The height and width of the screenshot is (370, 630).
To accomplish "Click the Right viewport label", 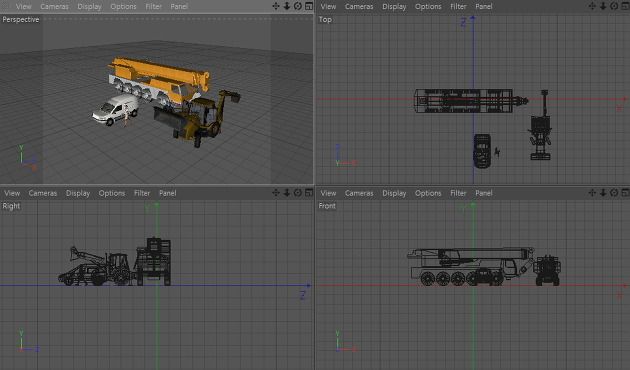I will pos(11,206).
